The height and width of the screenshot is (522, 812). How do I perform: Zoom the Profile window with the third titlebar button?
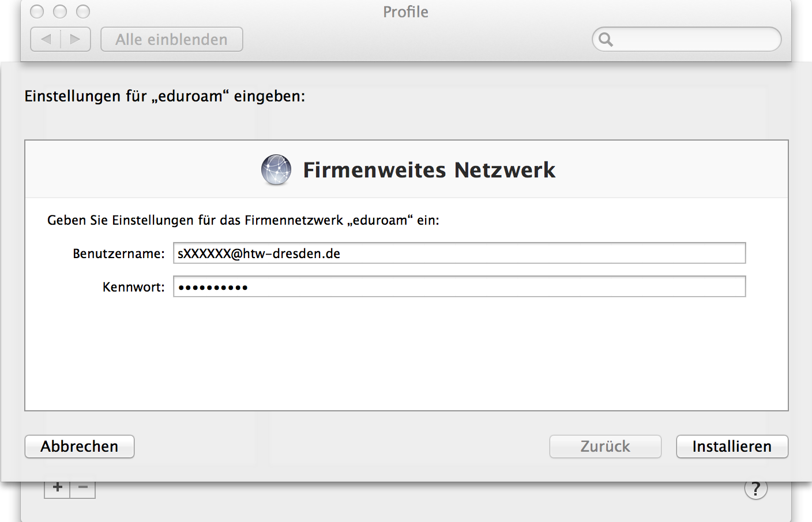click(x=83, y=12)
